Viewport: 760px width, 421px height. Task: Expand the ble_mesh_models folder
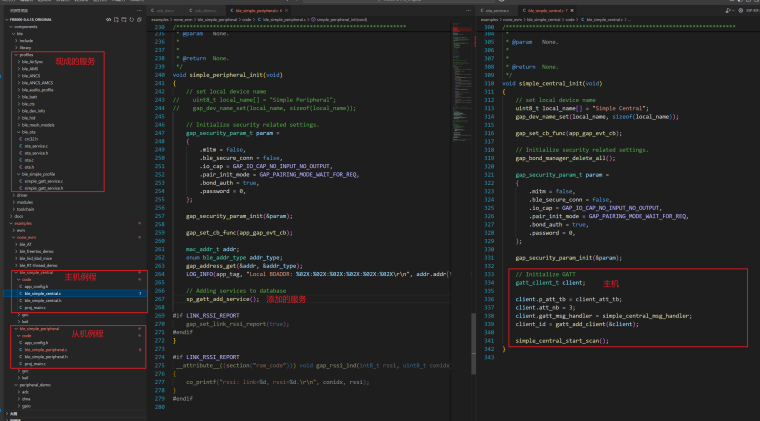(38, 125)
